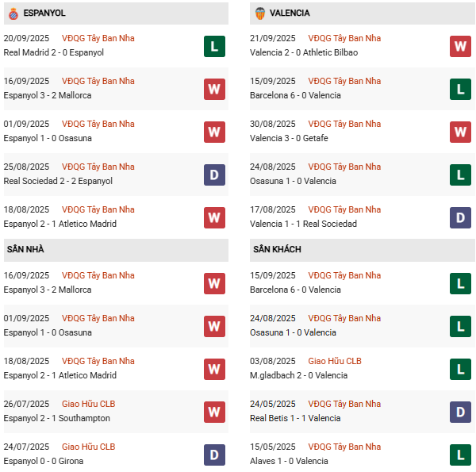Select the VALENCIA section header
This screenshot has width=476, height=472.
[290, 13]
